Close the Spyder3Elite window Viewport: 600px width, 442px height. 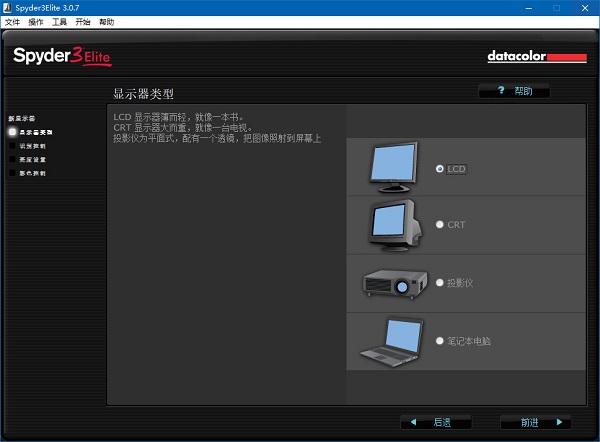(x=585, y=8)
